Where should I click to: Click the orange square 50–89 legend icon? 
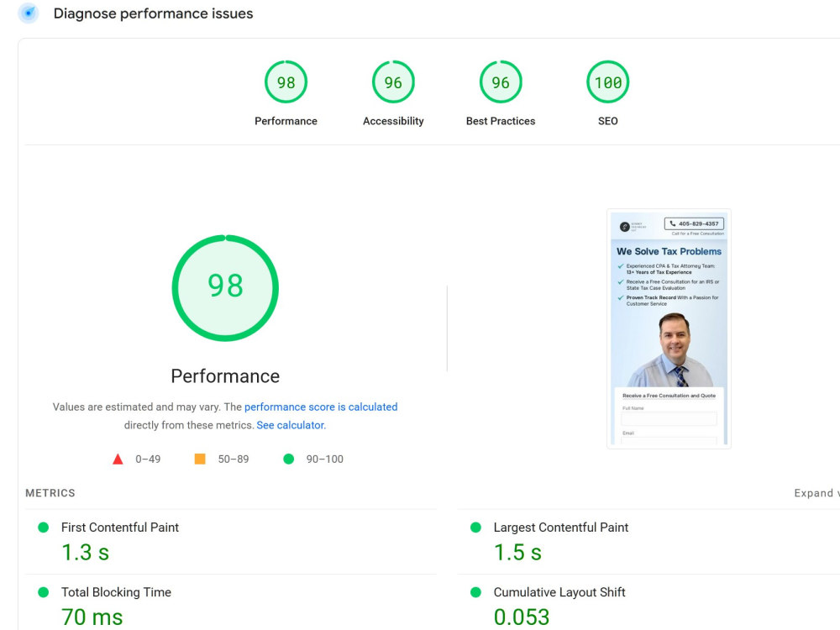[x=200, y=459]
